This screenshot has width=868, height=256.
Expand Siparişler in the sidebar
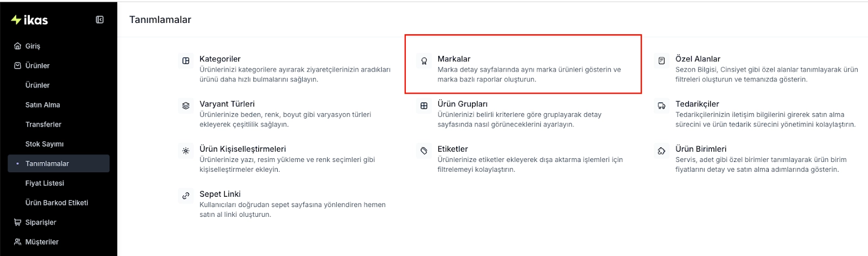click(41, 222)
